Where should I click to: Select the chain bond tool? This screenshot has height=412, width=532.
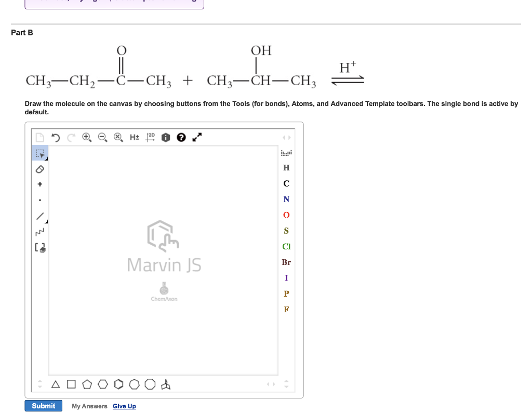(x=40, y=231)
